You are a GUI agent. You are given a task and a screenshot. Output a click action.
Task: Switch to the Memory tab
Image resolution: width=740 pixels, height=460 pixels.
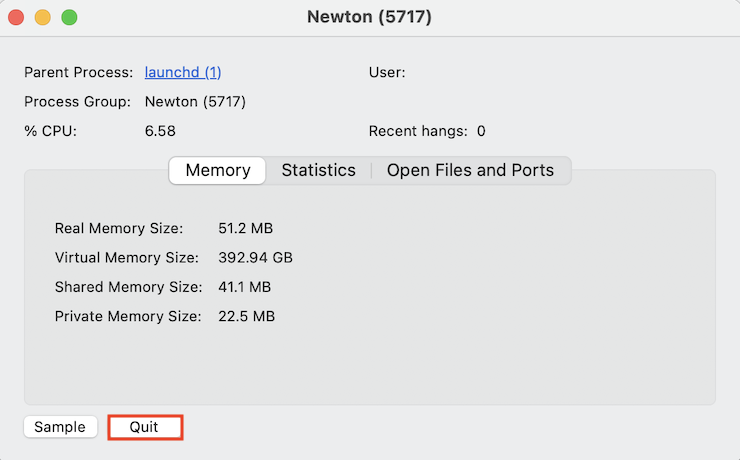click(218, 170)
